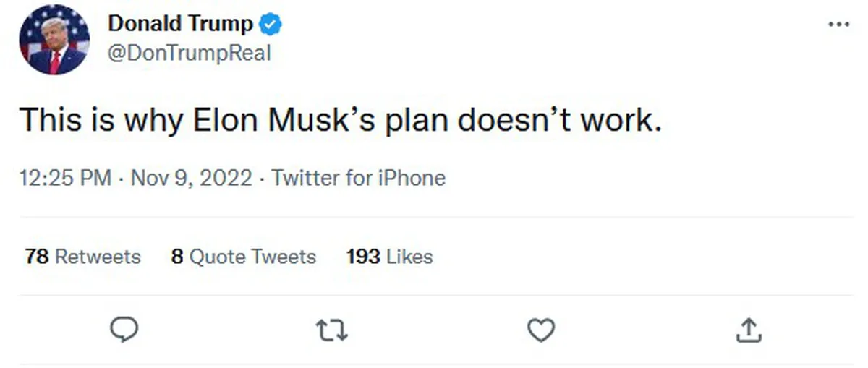Visit the @DonTrumpReal handle
This screenshot has height=368, width=868.
click(x=189, y=53)
